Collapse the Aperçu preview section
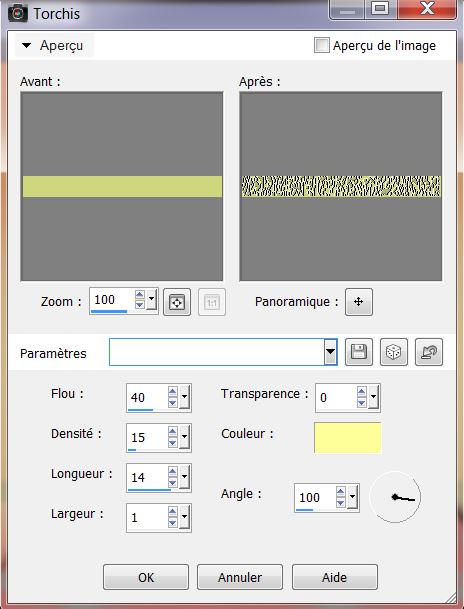The width and height of the screenshot is (464, 609). [26, 45]
